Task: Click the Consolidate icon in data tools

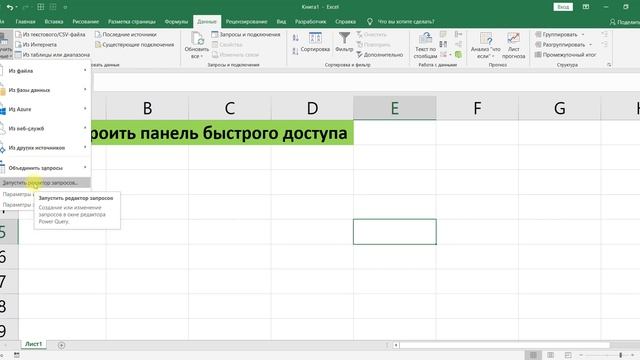Action: tap(458, 34)
